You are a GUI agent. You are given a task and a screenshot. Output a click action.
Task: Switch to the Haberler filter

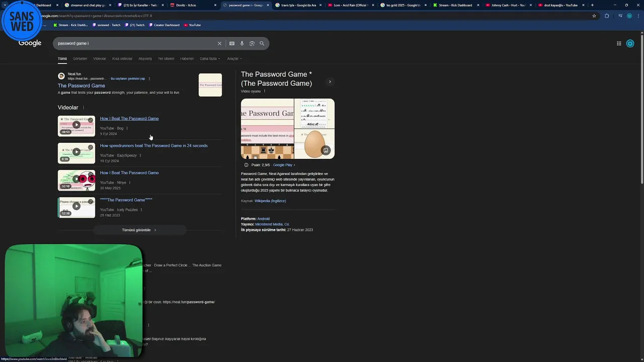187,59
